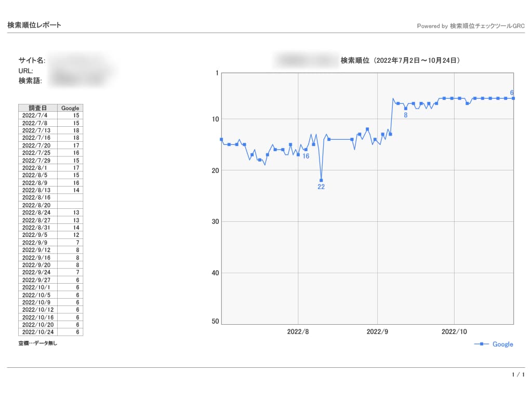Select the 2022/8/31 date cell

pos(37,228)
